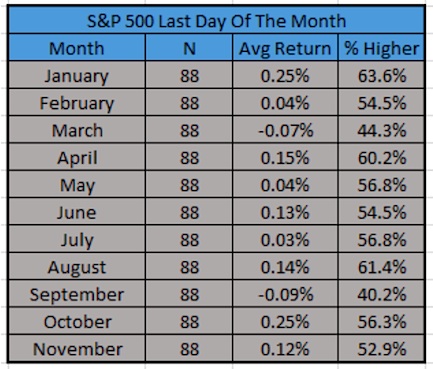Select October's 0.25% average return
This screenshot has width=433, height=369.
point(285,321)
